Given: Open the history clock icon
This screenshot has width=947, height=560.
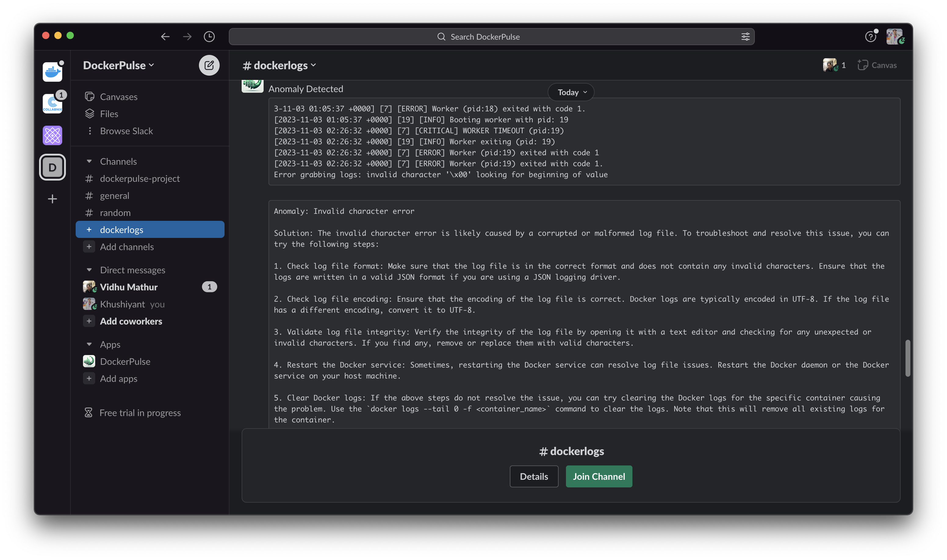Looking at the screenshot, I should click(209, 37).
